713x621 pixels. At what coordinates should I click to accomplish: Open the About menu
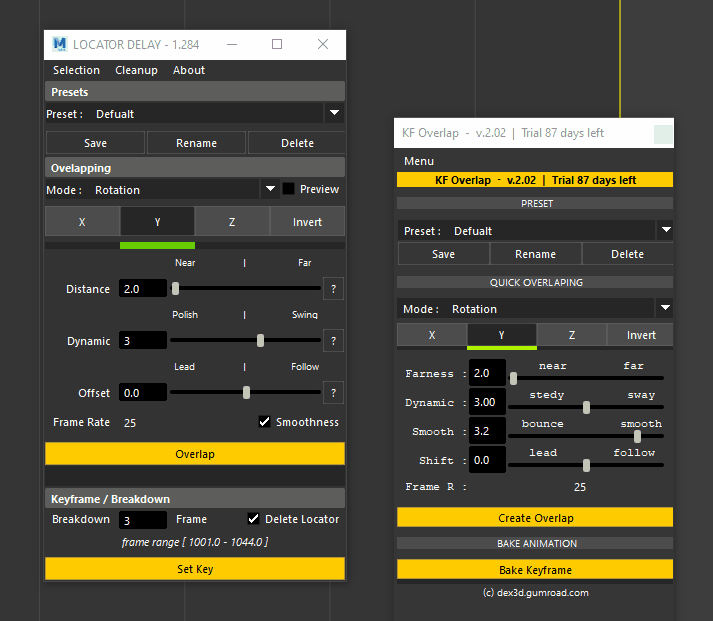(x=189, y=70)
